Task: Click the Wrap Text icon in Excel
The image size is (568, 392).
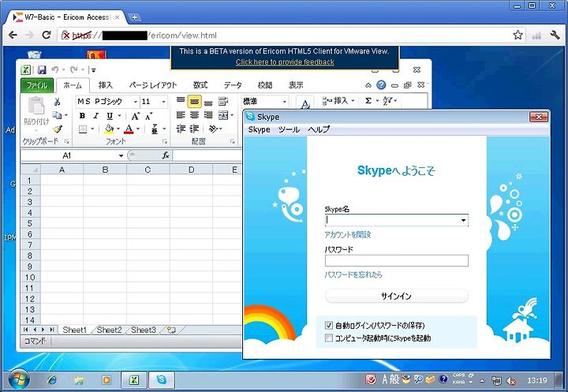Action: click(223, 102)
